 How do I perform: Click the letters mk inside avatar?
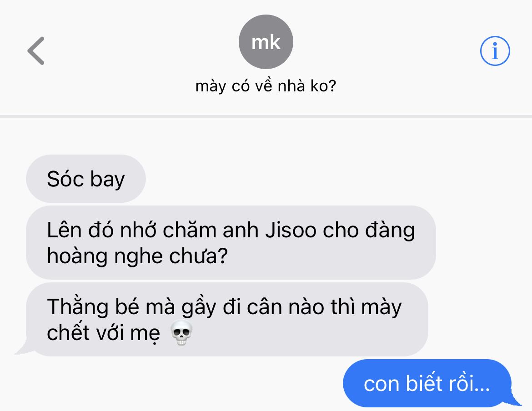click(x=266, y=42)
